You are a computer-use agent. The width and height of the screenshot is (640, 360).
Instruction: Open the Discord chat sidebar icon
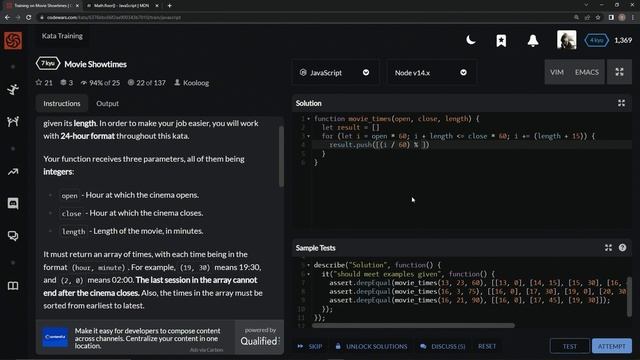pos(13,203)
